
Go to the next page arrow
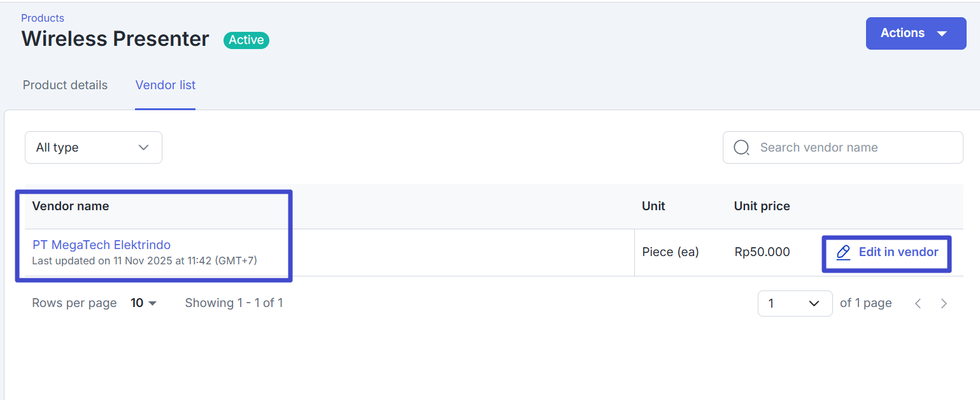(x=944, y=304)
